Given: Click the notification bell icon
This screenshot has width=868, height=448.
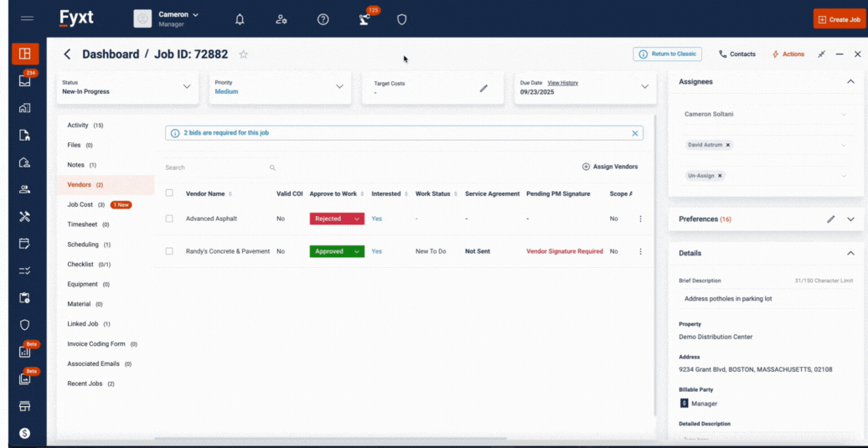Looking at the screenshot, I should click(x=240, y=19).
